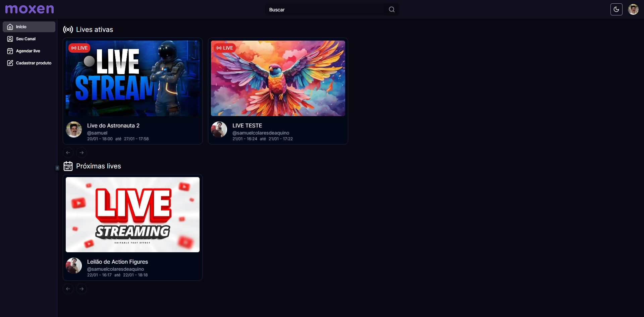Open Agendar live in the sidebar

point(29,51)
